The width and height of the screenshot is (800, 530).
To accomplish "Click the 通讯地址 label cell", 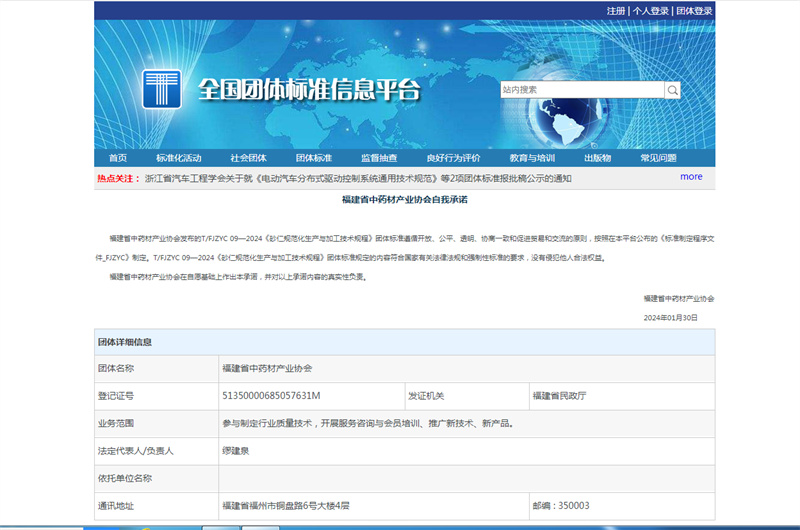I will [157, 506].
